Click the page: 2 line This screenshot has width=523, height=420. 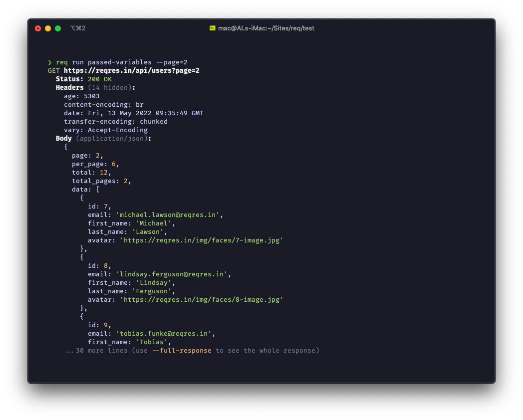(x=88, y=156)
